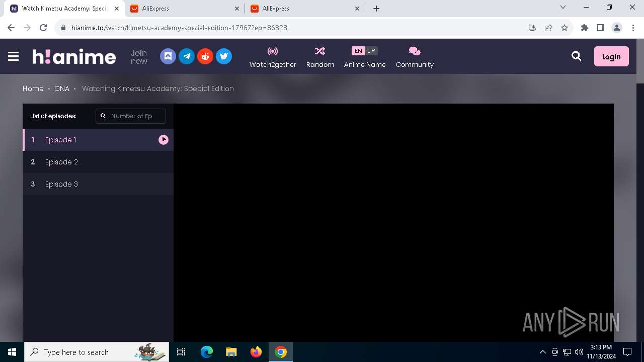Click the HiAnime logo
This screenshot has height=362, width=644.
(74, 56)
